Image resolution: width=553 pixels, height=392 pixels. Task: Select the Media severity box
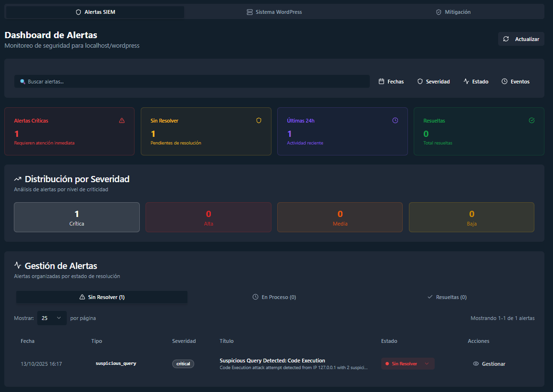pyautogui.click(x=340, y=217)
